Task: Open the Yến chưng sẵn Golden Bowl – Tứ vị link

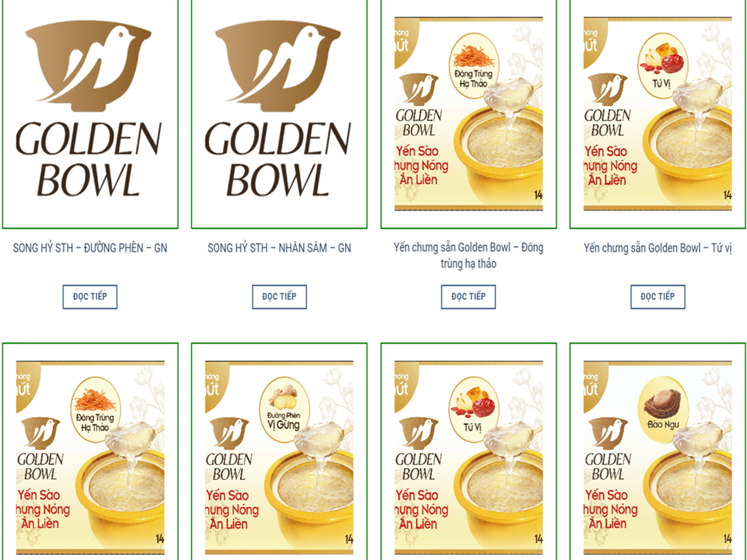Action: pos(657,248)
